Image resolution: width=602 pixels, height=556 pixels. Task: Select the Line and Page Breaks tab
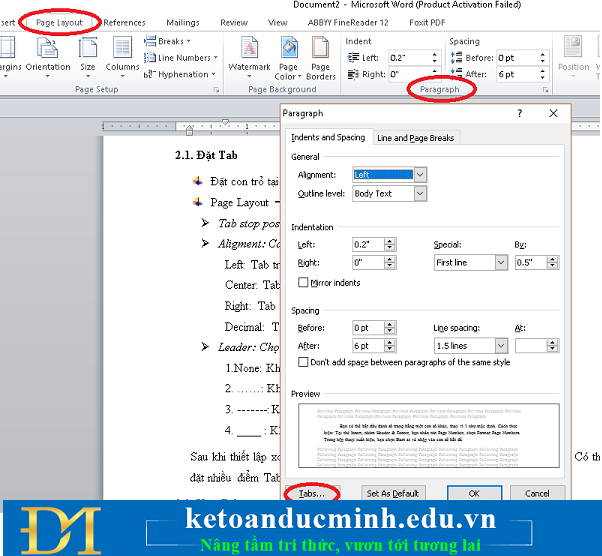(x=416, y=138)
